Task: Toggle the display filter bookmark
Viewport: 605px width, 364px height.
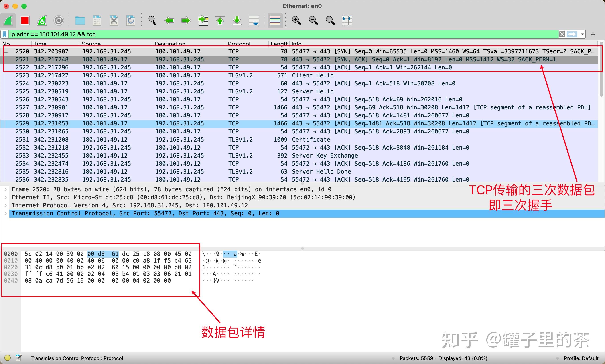Action: pyautogui.click(x=4, y=34)
